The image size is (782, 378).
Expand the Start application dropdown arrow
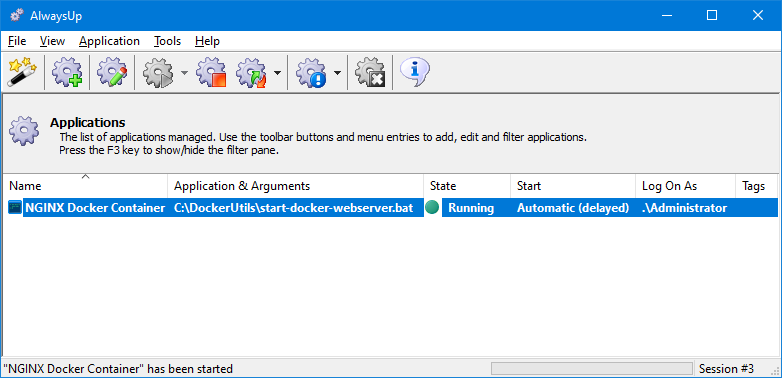tap(184, 73)
